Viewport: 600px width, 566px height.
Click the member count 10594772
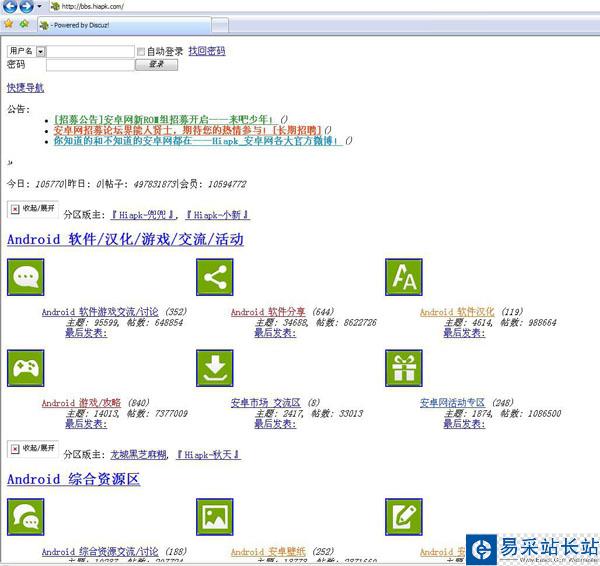point(227,184)
